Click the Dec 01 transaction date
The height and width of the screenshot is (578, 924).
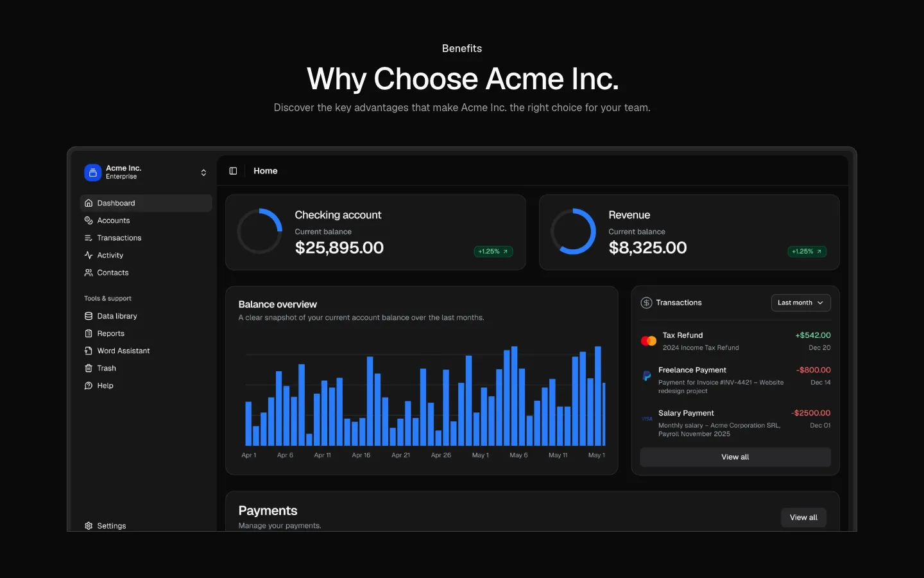click(820, 425)
